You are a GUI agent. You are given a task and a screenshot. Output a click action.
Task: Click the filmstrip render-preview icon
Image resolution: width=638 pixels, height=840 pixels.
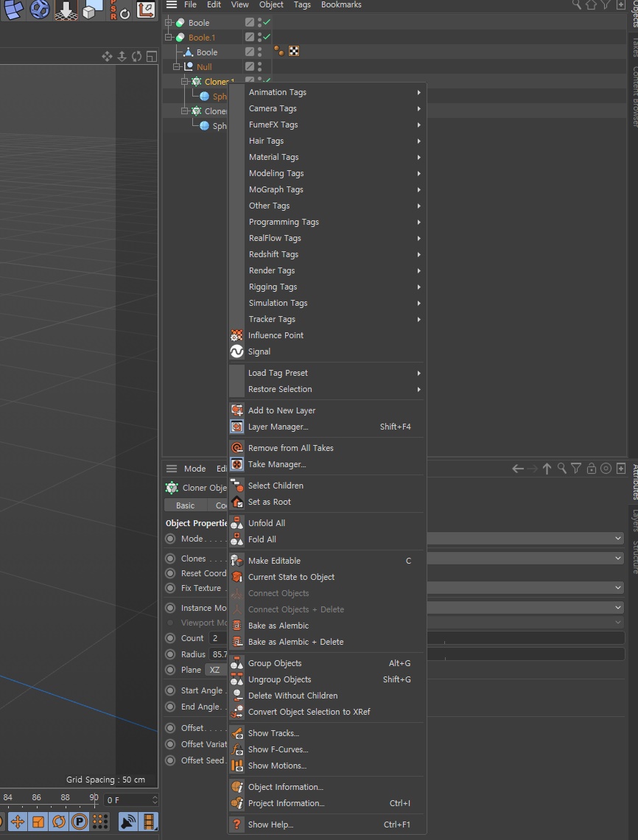(148, 822)
